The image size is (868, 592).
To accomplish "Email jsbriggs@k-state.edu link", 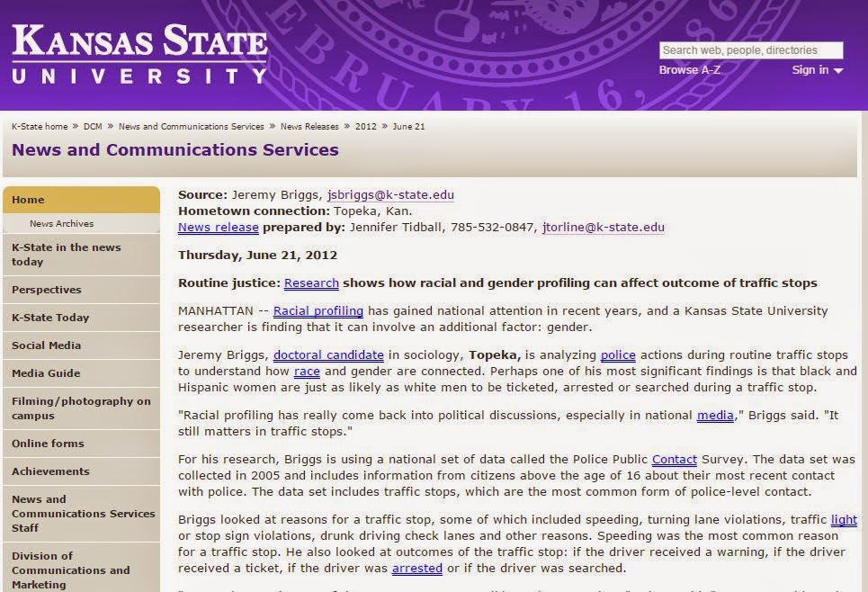I will click(x=390, y=195).
